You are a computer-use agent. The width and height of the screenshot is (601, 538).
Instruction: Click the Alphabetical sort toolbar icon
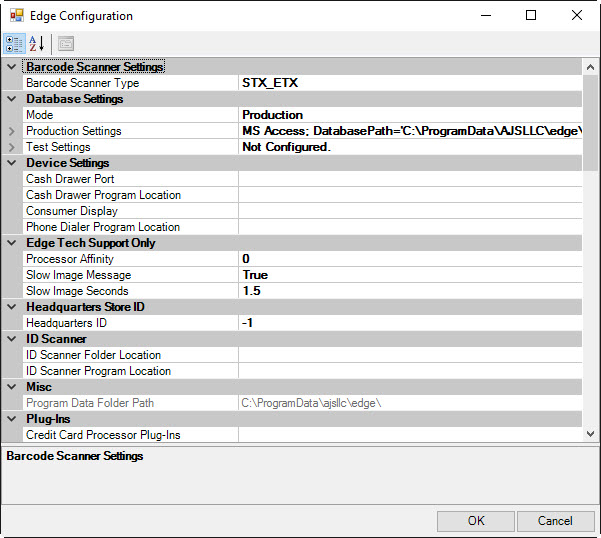pyautogui.click(x=37, y=43)
